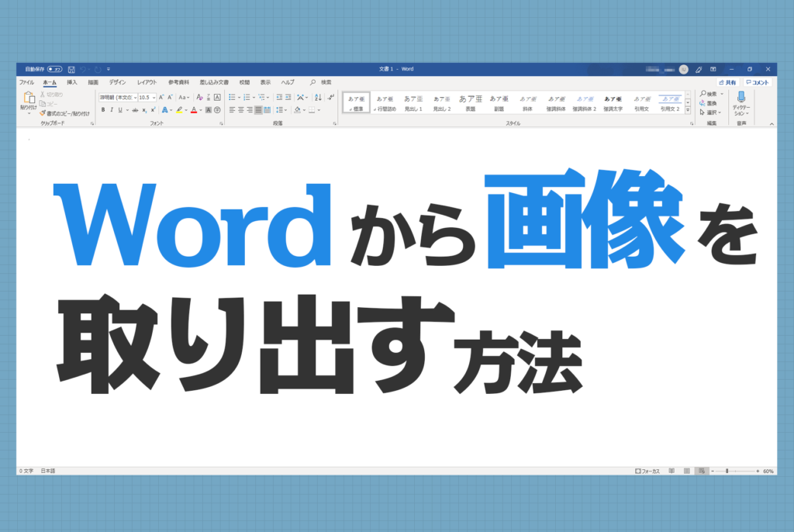Click the Paste (貼り付け) clipboard icon
794x532 pixels.
pyautogui.click(x=28, y=98)
